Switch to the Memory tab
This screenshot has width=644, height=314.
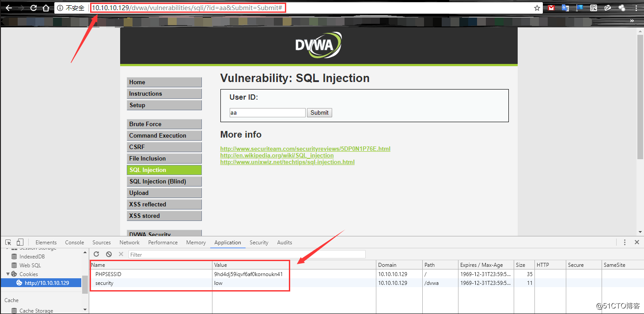(x=196, y=242)
